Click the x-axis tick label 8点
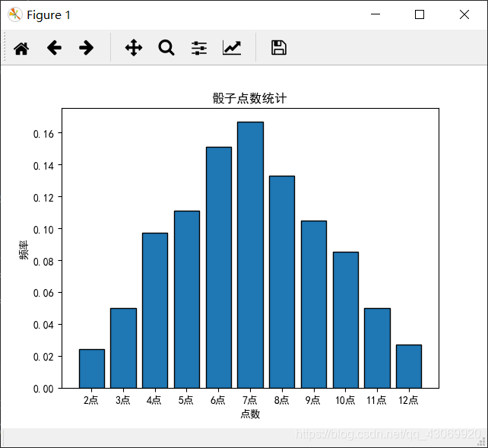 282,400
